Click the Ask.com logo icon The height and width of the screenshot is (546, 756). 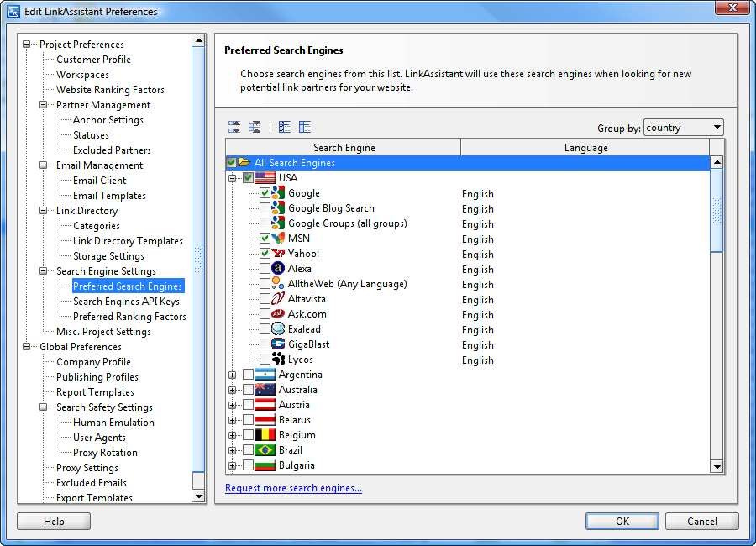(x=278, y=314)
